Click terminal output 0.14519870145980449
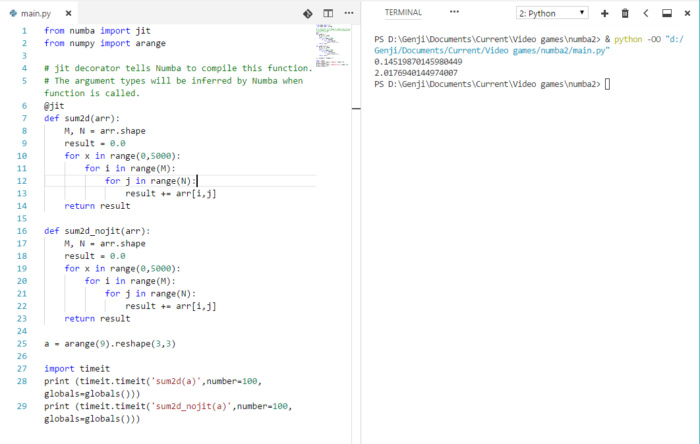This screenshot has height=444, width=700. [418, 62]
